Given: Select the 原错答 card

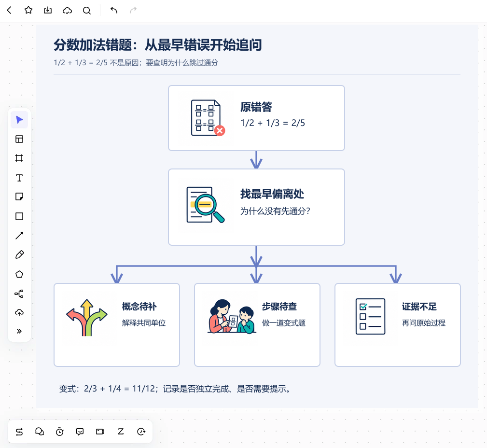Looking at the screenshot, I should [x=257, y=118].
